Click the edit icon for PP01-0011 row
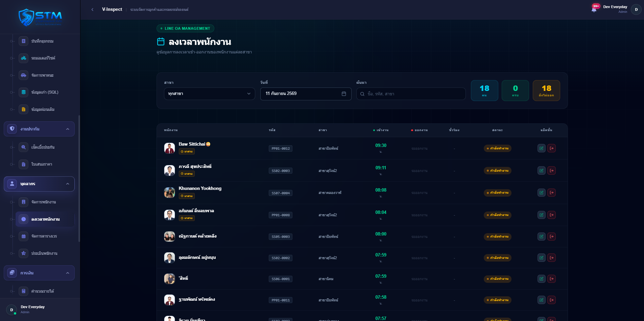 (x=542, y=300)
